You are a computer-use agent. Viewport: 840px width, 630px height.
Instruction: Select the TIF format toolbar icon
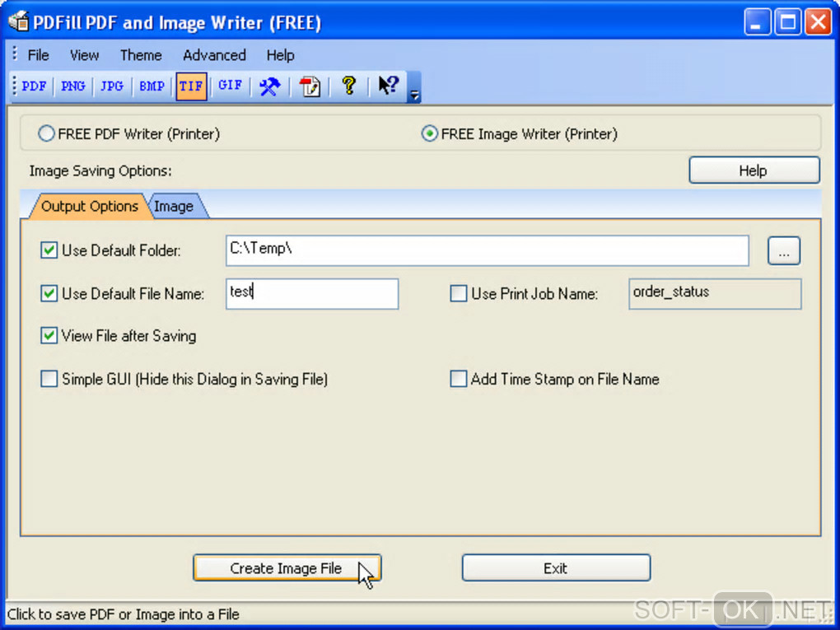pos(191,86)
